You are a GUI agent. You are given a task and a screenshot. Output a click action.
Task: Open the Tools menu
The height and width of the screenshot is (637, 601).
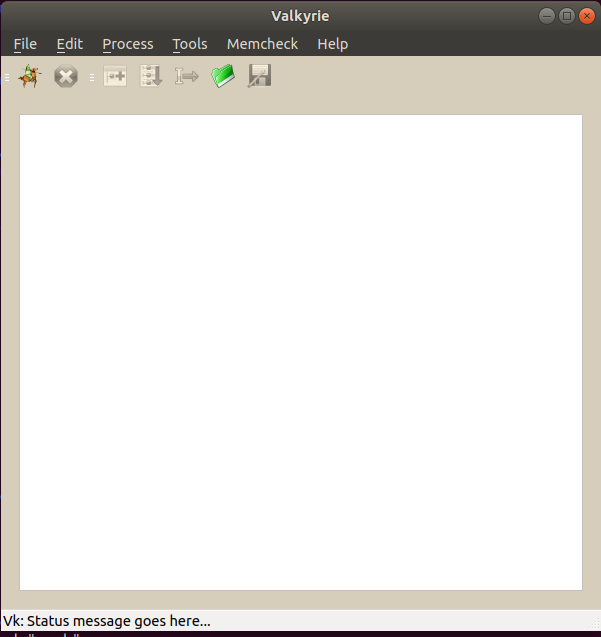[190, 44]
